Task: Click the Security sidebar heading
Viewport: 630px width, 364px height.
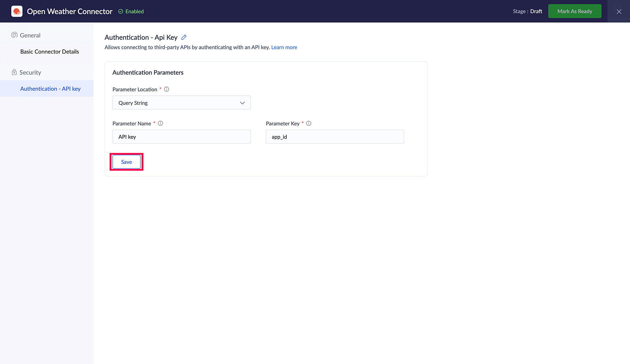Action: pyautogui.click(x=30, y=72)
